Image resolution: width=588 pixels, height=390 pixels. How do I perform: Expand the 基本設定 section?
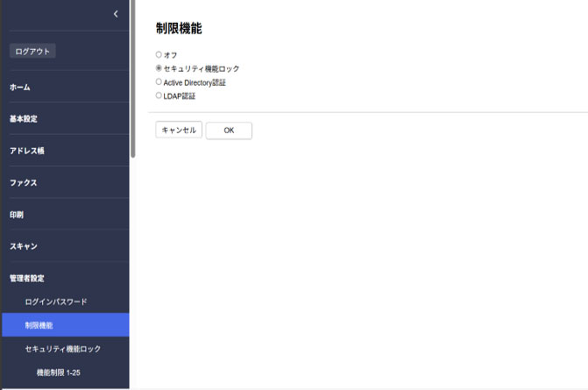point(24,119)
